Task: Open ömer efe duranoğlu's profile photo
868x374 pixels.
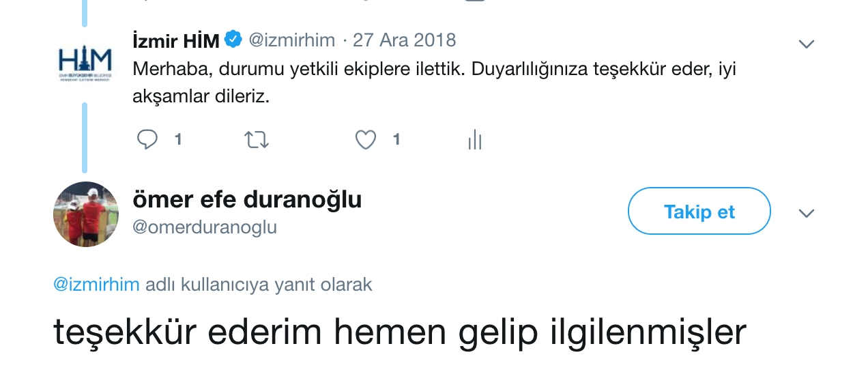Action: pos(86,214)
